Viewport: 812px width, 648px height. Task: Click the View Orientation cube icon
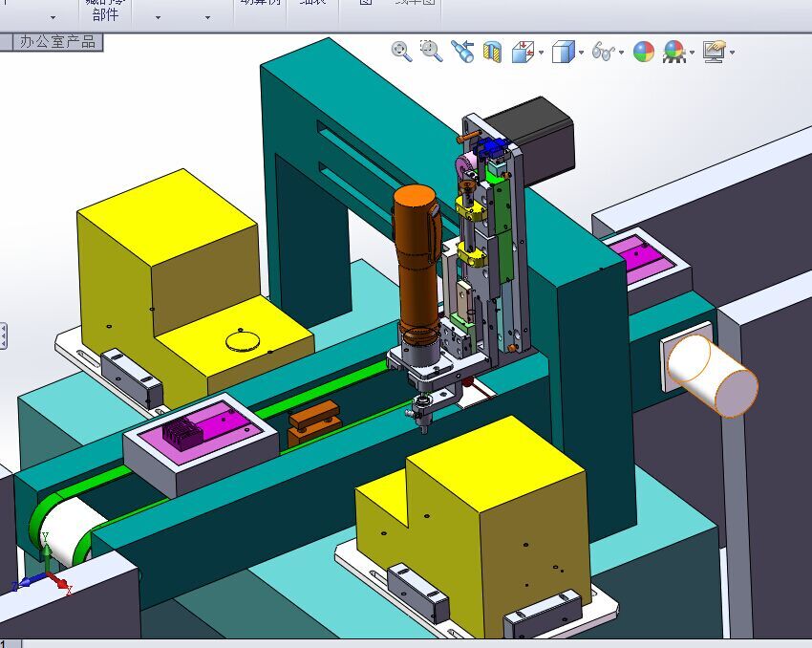[x=524, y=52]
